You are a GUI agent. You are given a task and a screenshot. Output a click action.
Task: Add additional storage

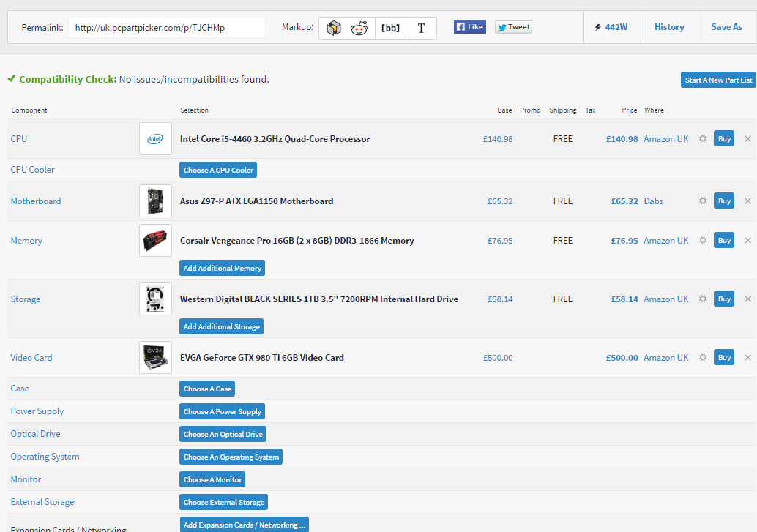pos(222,326)
